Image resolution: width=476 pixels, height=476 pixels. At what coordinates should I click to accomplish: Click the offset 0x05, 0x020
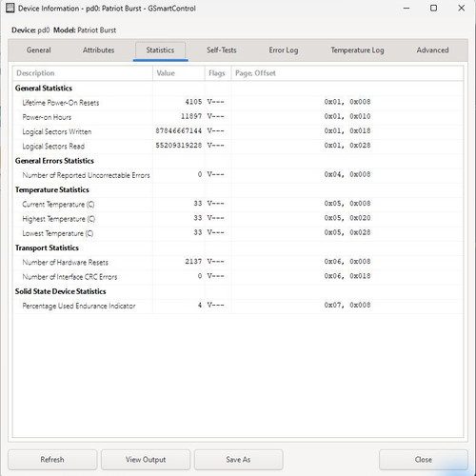(347, 218)
